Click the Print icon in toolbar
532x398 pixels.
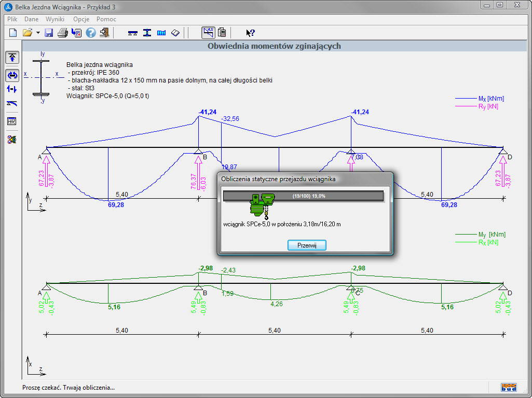click(x=63, y=33)
